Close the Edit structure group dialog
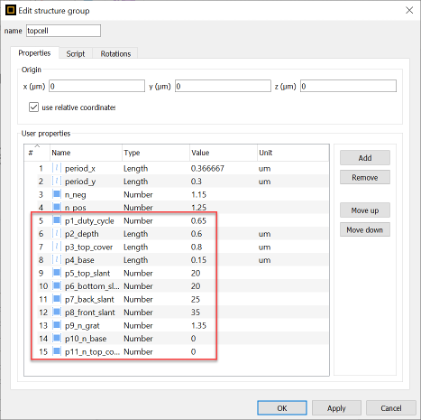Screen dimensions: 422x420 click(409, 10)
